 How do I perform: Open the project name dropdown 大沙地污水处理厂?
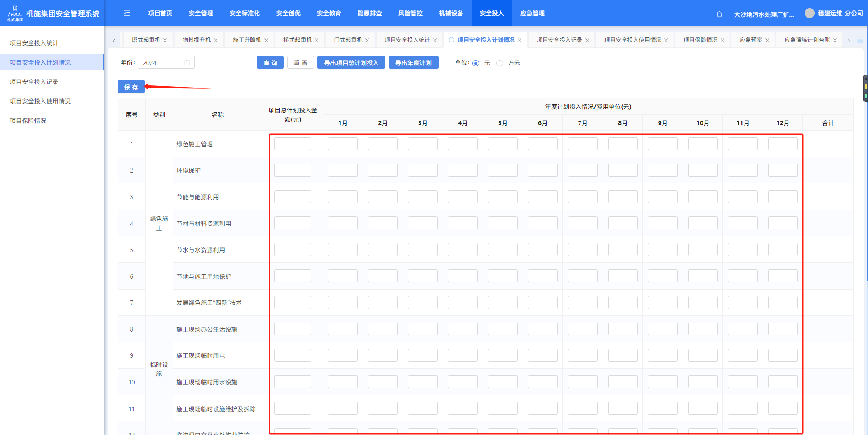(x=764, y=14)
